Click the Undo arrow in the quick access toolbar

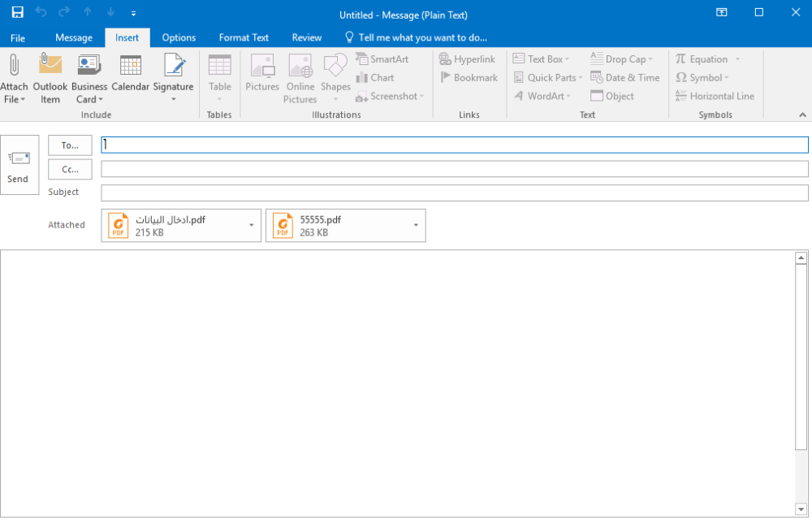pyautogui.click(x=41, y=12)
